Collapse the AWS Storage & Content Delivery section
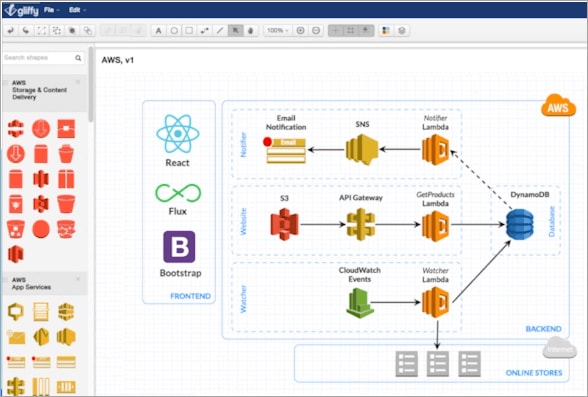 tap(78, 82)
